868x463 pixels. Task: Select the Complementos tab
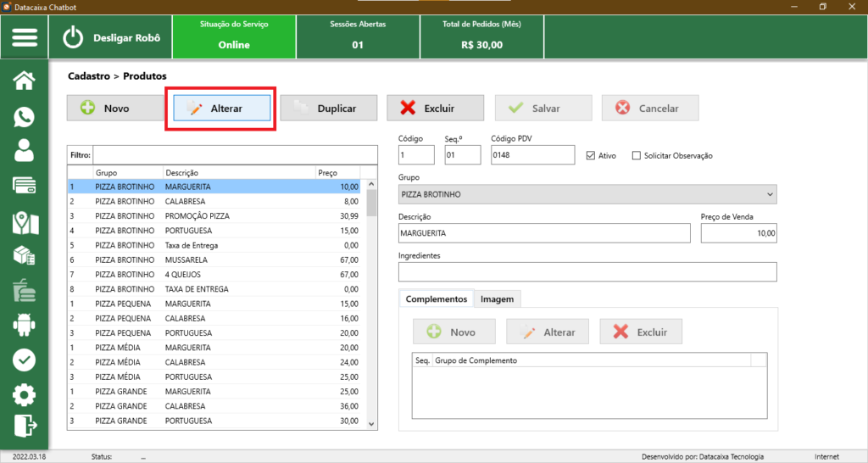[x=436, y=299]
